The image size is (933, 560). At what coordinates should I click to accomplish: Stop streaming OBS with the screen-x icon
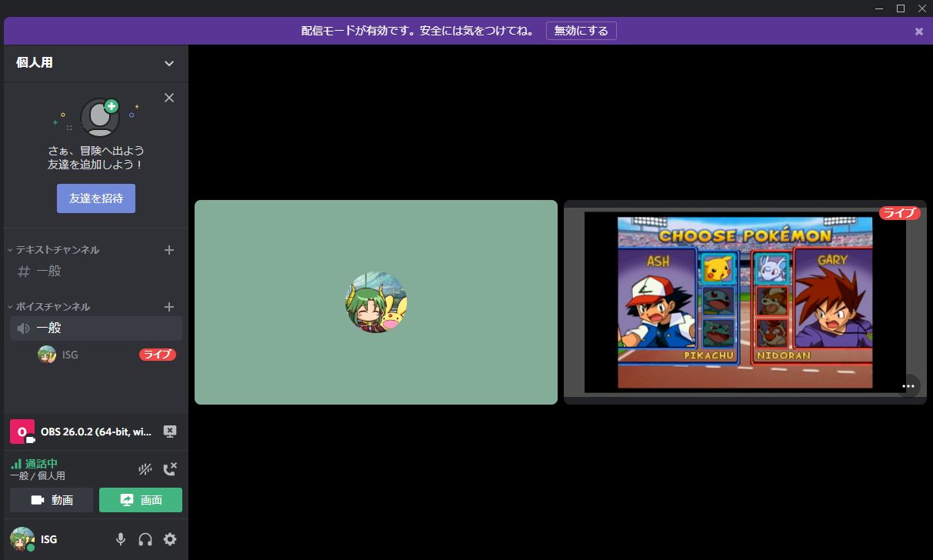point(170,432)
